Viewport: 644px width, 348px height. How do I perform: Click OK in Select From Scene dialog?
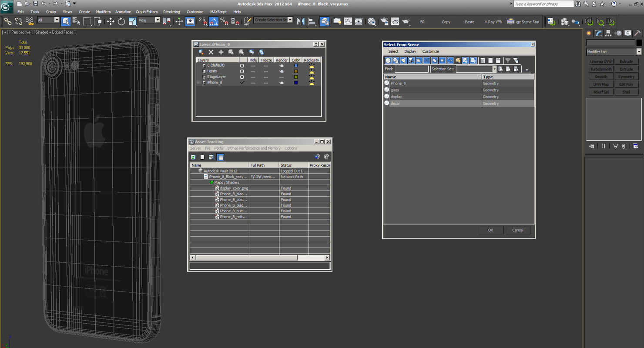click(x=490, y=230)
